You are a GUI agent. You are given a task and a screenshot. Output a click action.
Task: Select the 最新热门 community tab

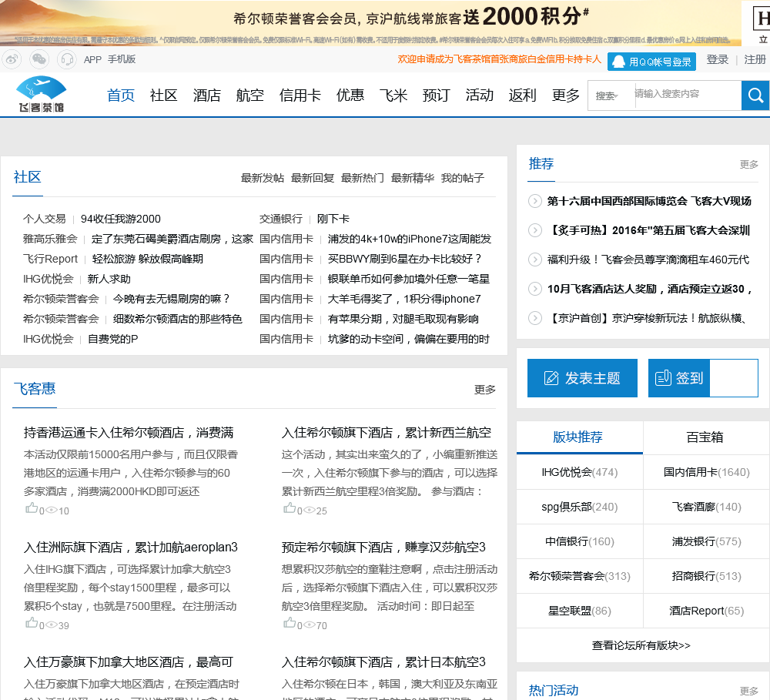point(363,178)
